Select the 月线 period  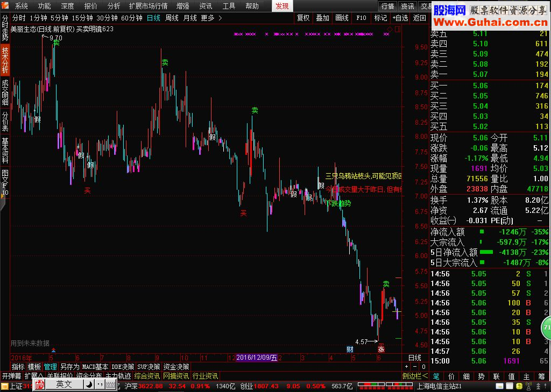click(x=190, y=18)
